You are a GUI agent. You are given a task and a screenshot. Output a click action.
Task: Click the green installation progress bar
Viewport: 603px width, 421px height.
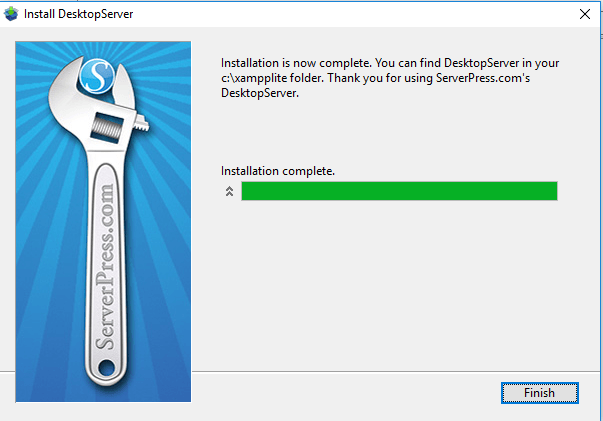399,191
